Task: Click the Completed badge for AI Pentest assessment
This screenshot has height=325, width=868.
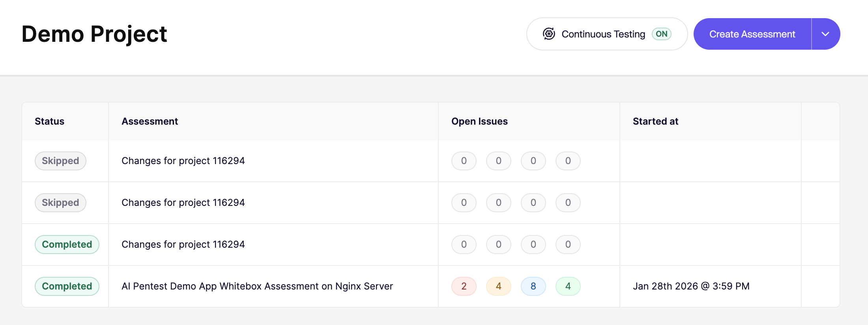Action: tap(67, 286)
